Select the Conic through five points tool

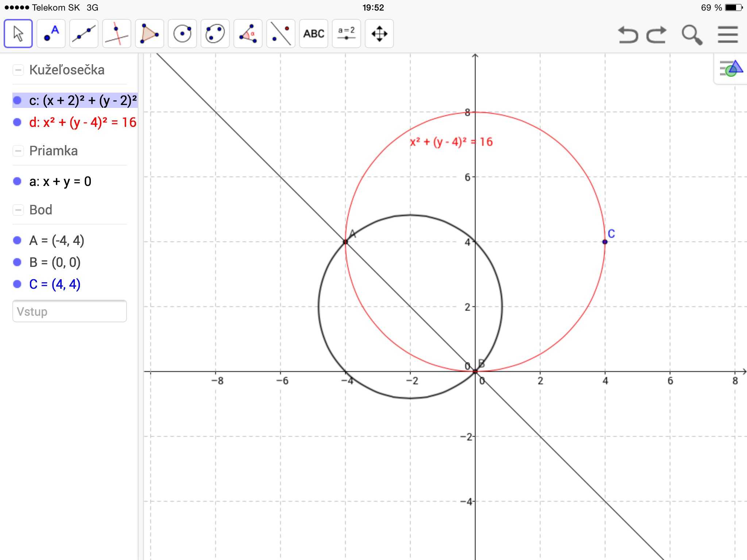215,34
